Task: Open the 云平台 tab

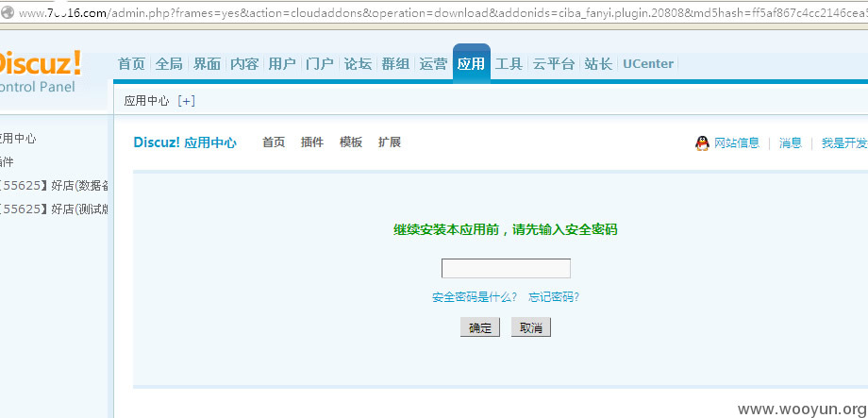Action: pos(554,63)
